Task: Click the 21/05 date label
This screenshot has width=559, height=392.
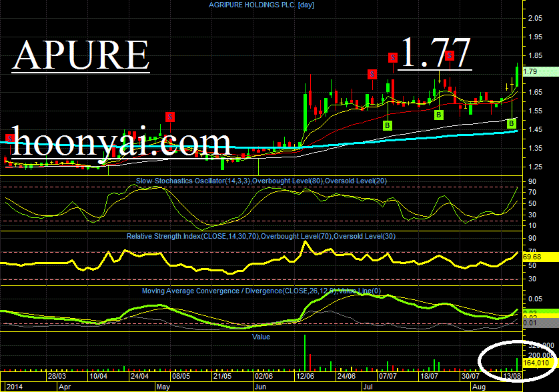Action: pyautogui.click(x=222, y=376)
